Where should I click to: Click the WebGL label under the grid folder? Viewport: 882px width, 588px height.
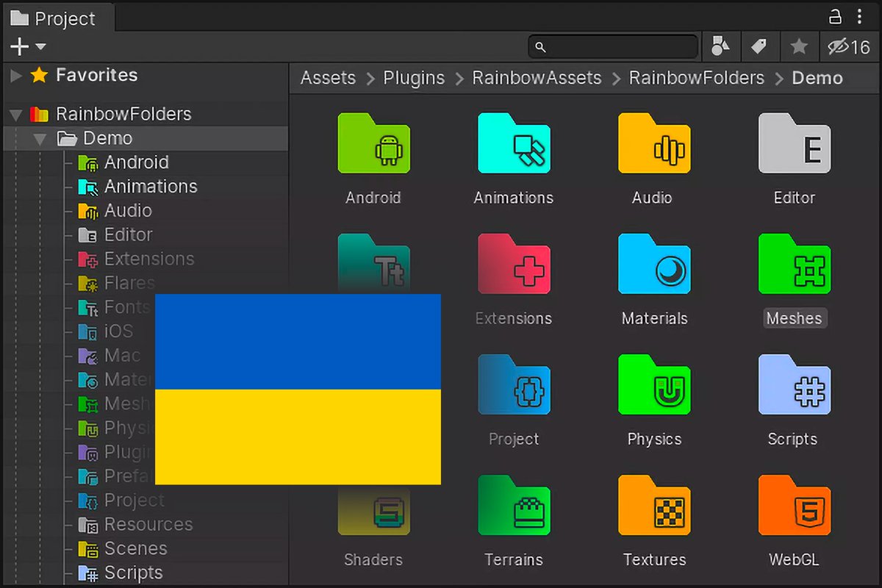(x=795, y=559)
